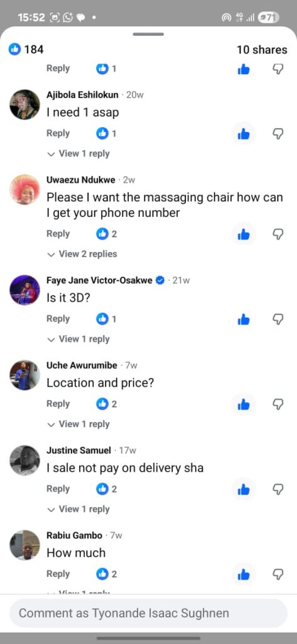The image size is (297, 644).
Task: Expand 'View 1 reply' under Justine Samuel
Action: (78, 509)
